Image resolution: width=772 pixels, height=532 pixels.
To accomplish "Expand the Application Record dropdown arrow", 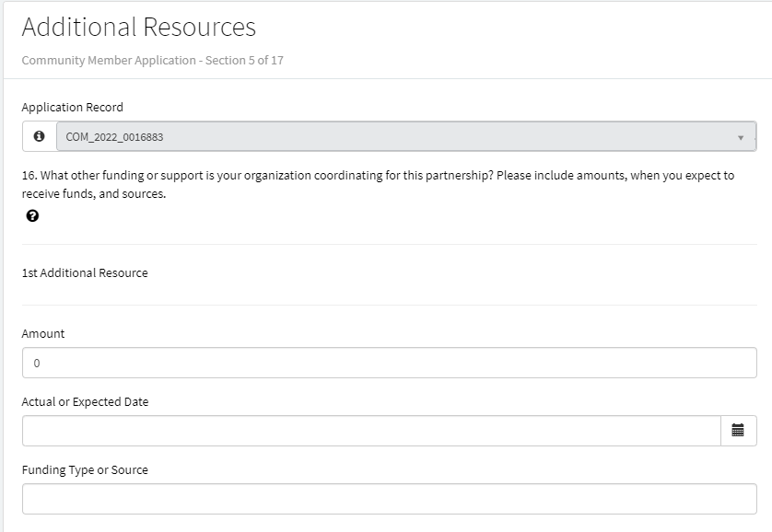I will click(741, 138).
